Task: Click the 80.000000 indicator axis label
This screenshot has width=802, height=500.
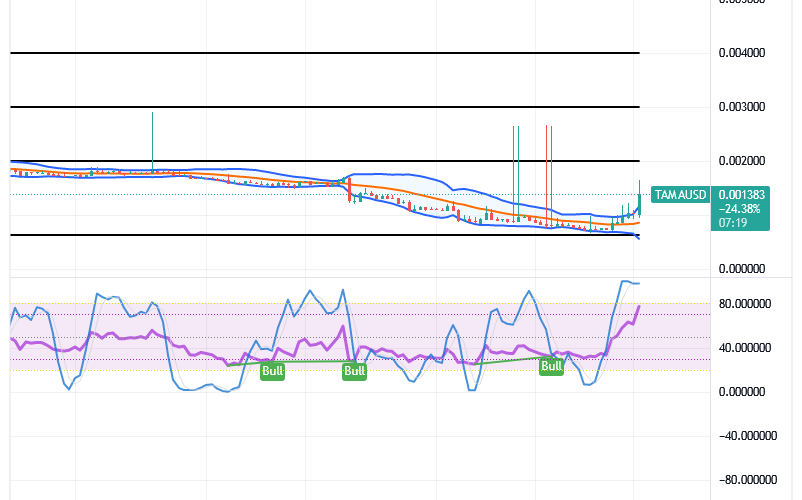Action: [745, 304]
